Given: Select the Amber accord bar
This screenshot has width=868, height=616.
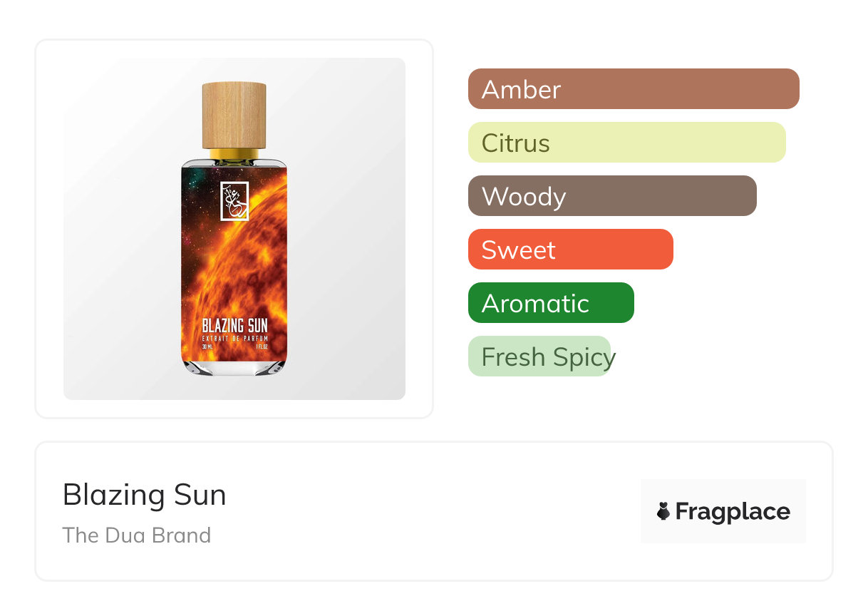Looking at the screenshot, I should click(633, 89).
